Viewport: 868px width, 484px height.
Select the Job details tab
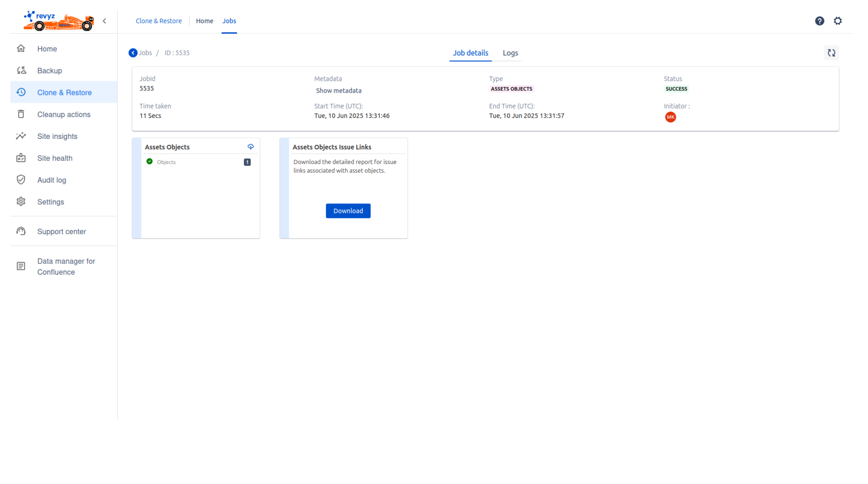470,53
